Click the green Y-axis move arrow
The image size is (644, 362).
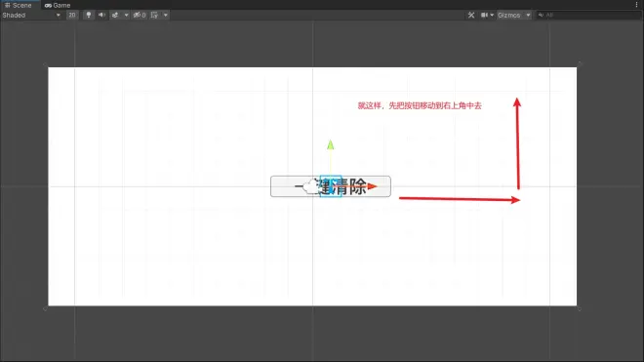coord(330,144)
